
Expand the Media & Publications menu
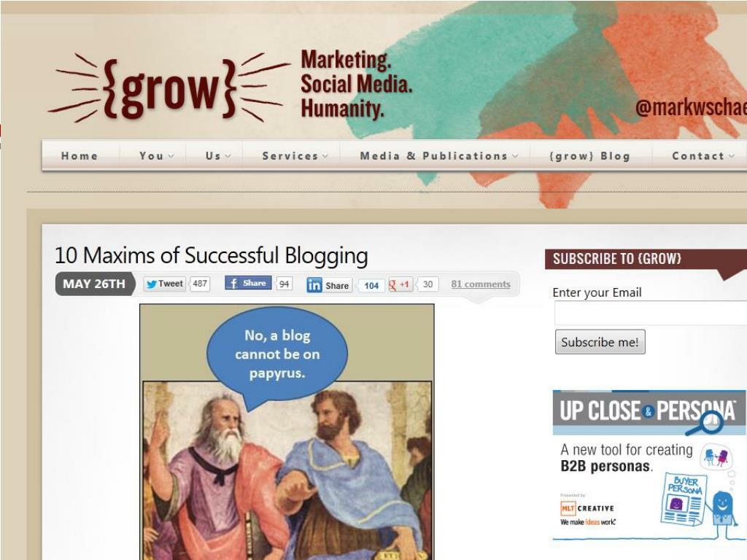pyautogui.click(x=438, y=156)
